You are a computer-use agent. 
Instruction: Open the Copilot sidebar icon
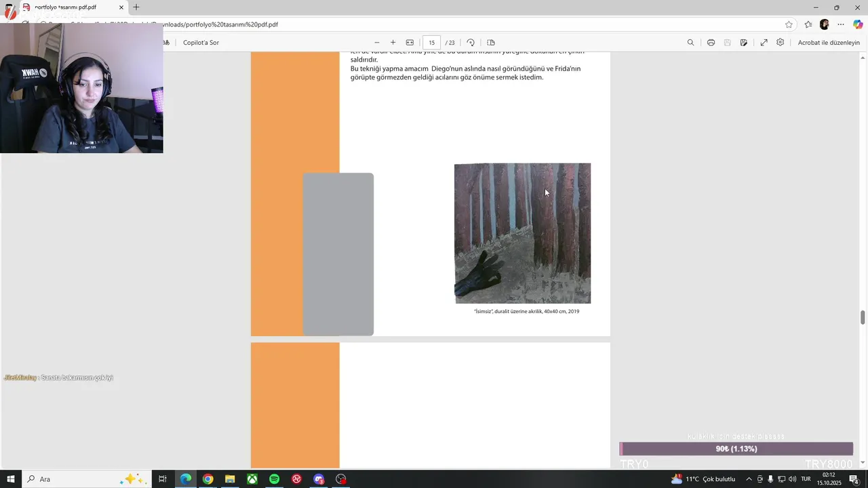[858, 24]
